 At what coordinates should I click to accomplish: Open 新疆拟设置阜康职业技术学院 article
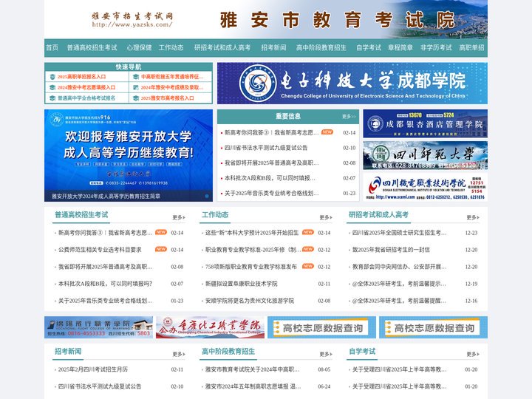click(x=241, y=284)
